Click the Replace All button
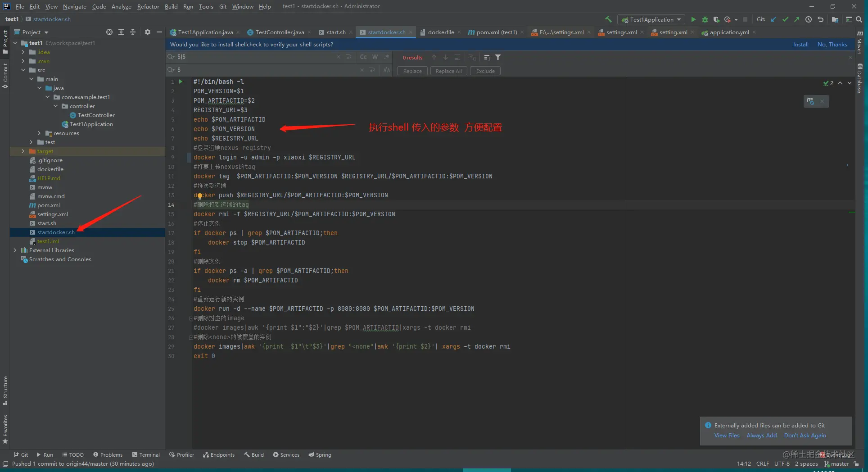 pos(448,71)
